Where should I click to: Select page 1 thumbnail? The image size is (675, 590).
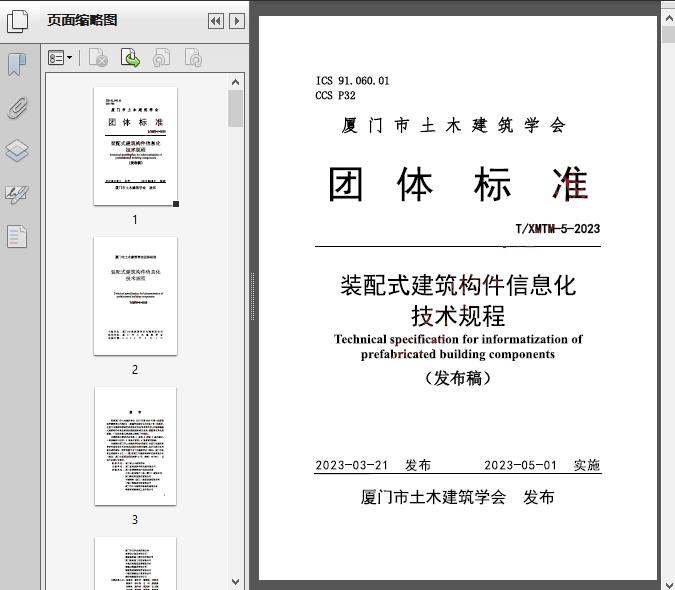click(x=135, y=146)
